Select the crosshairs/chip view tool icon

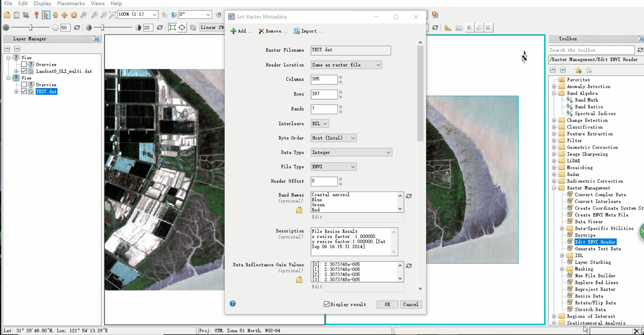[x=26, y=15]
